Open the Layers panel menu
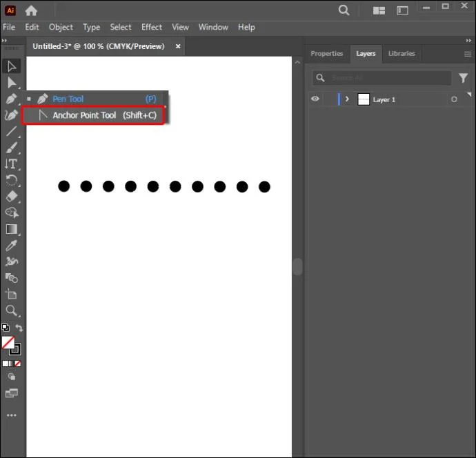476x458 pixels. 468,54
